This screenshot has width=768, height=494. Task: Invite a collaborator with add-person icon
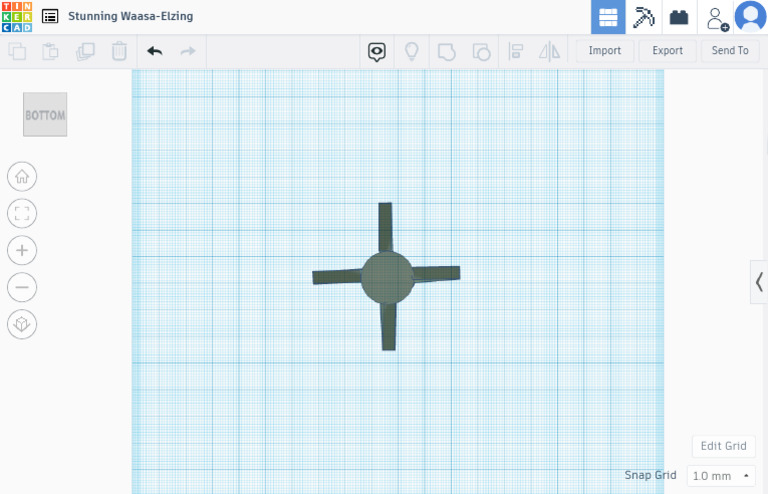(717, 19)
